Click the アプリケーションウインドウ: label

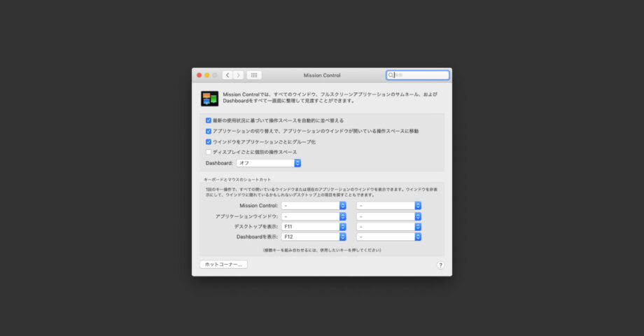[247, 216]
